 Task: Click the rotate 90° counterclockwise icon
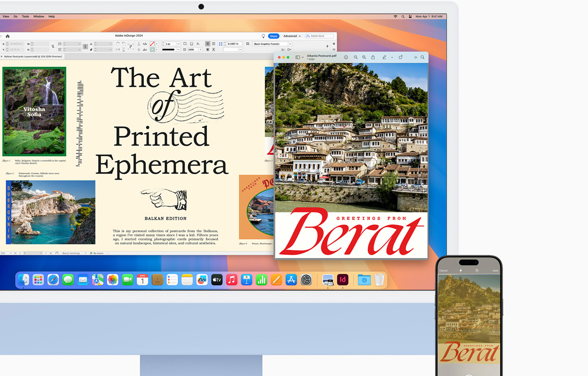coord(123,44)
